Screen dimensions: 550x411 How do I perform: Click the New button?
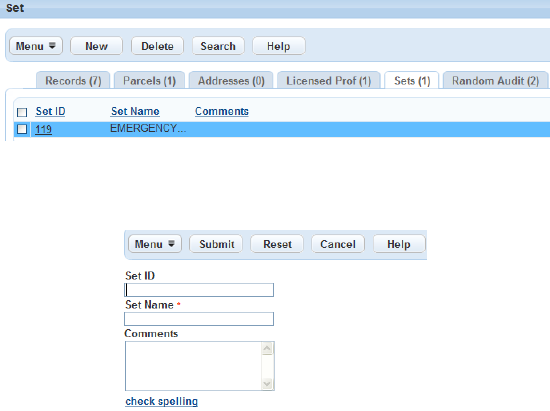point(96,46)
